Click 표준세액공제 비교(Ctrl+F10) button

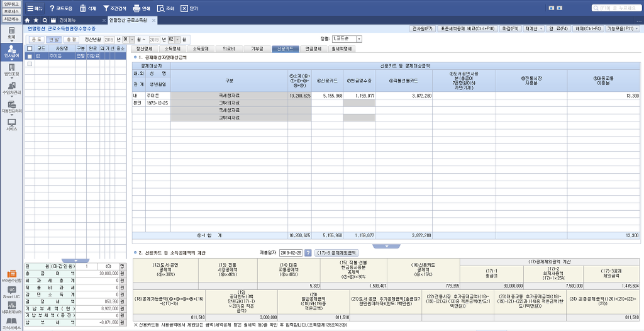(x=468, y=29)
